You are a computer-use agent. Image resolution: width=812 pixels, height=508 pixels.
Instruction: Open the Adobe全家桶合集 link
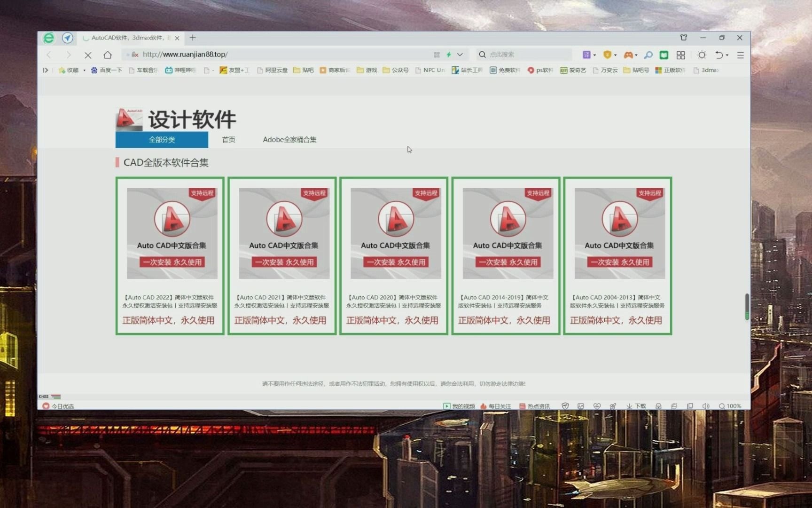[x=289, y=139]
